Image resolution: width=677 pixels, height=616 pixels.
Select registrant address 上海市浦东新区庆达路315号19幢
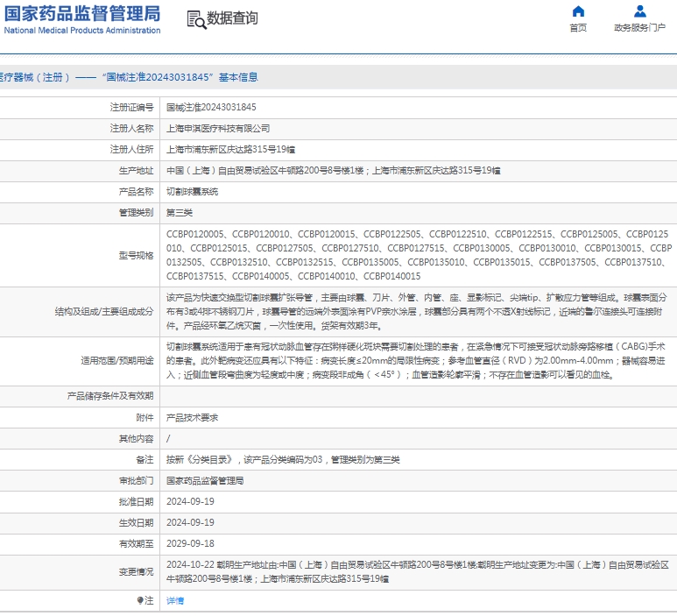click(x=230, y=150)
